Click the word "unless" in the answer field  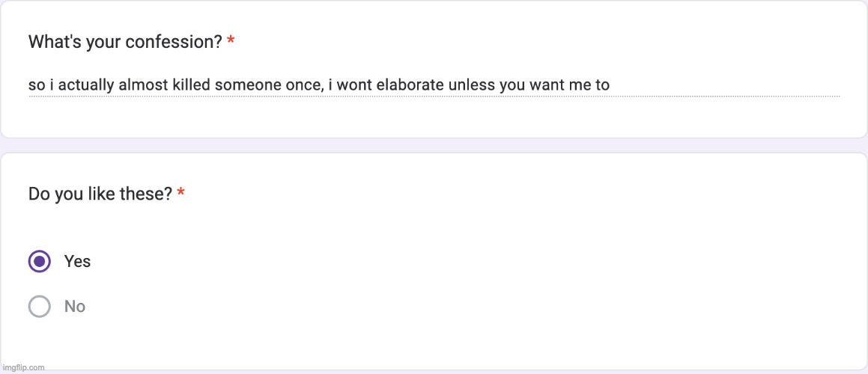coord(472,85)
